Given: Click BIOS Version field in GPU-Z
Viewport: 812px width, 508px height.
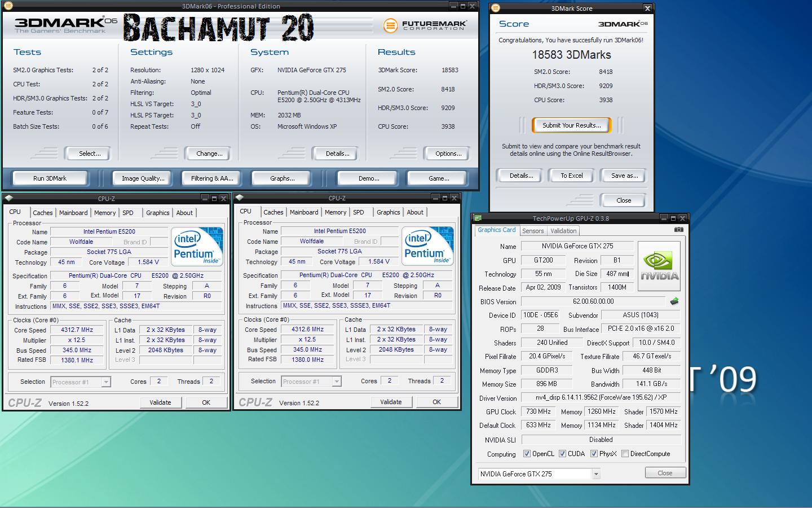Looking at the screenshot, I should pos(593,301).
